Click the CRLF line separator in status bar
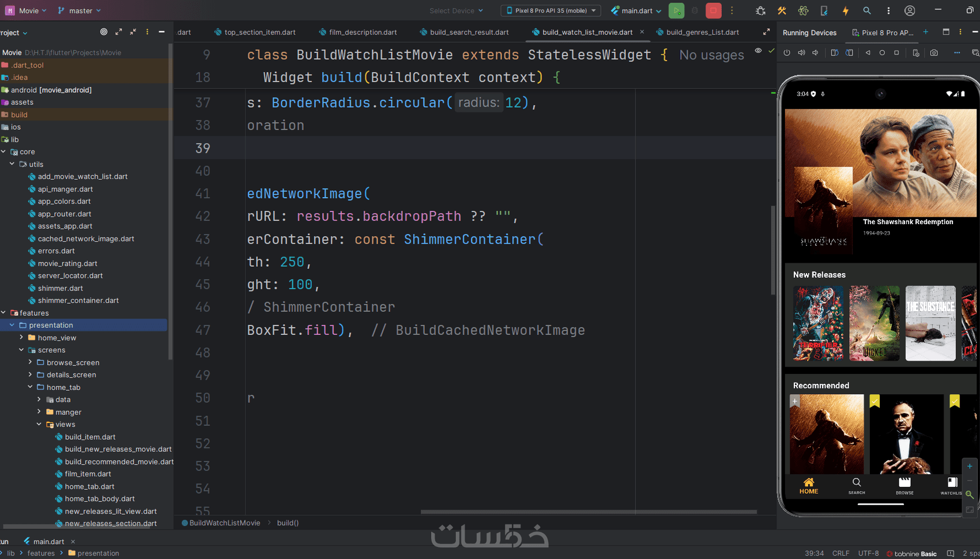The width and height of the screenshot is (980, 559). (840, 553)
